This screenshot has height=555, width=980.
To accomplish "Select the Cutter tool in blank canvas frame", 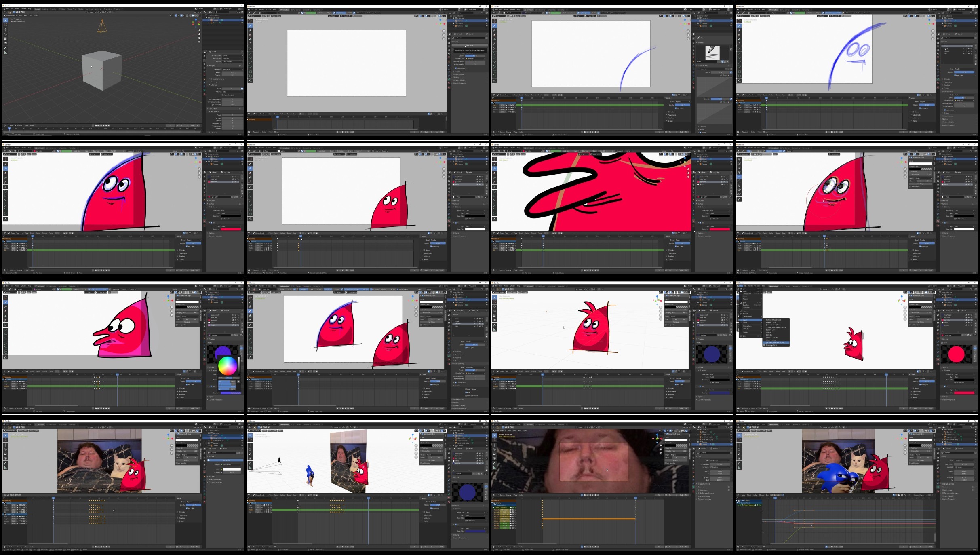I will click(250, 43).
